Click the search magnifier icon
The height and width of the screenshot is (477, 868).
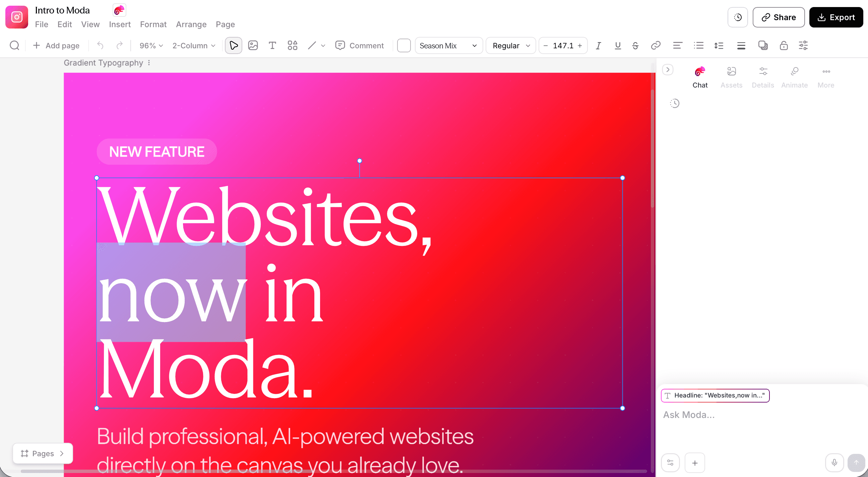tap(14, 45)
